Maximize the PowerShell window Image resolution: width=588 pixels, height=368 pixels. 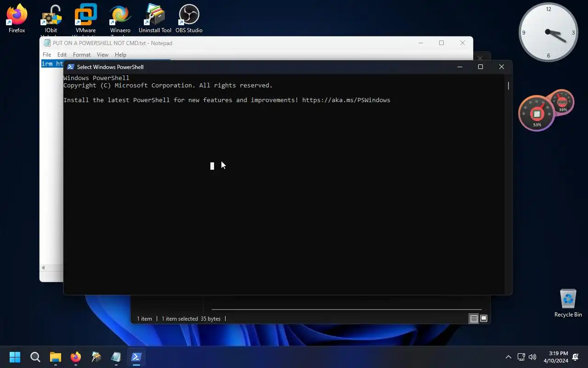481,67
